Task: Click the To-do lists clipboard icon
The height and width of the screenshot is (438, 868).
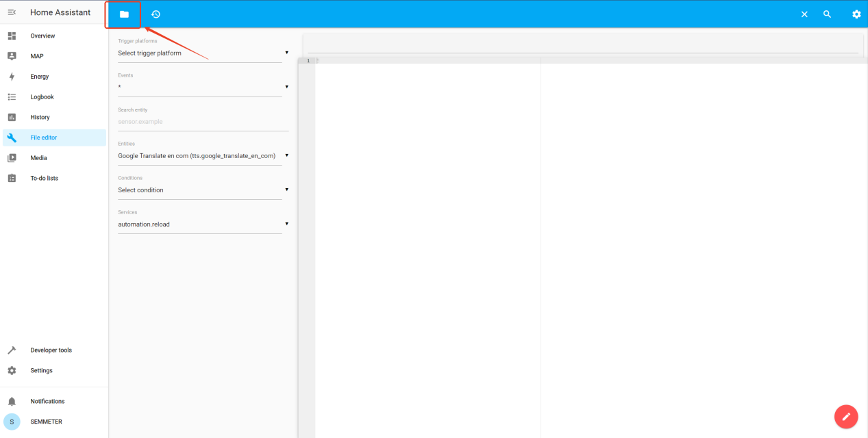Action: (12, 178)
